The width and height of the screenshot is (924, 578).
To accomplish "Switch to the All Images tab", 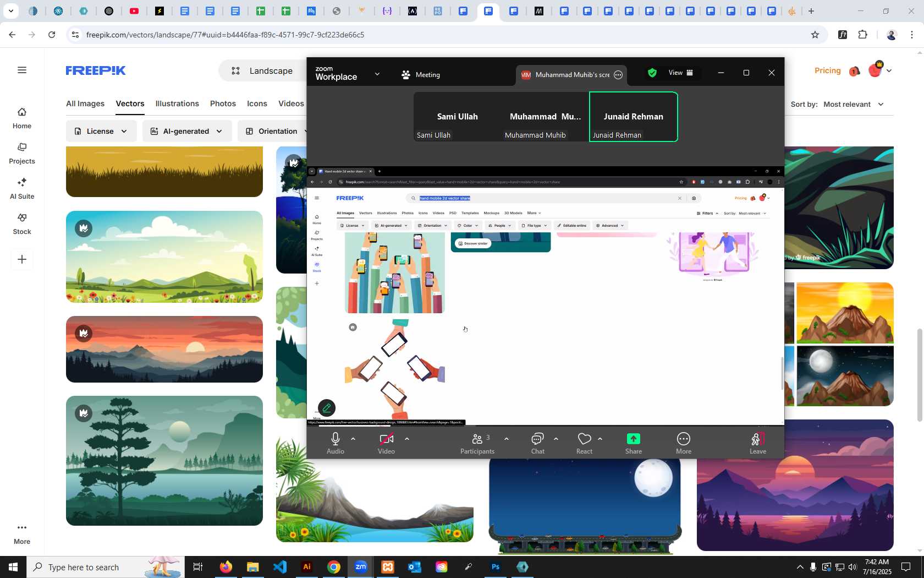I will [85, 103].
